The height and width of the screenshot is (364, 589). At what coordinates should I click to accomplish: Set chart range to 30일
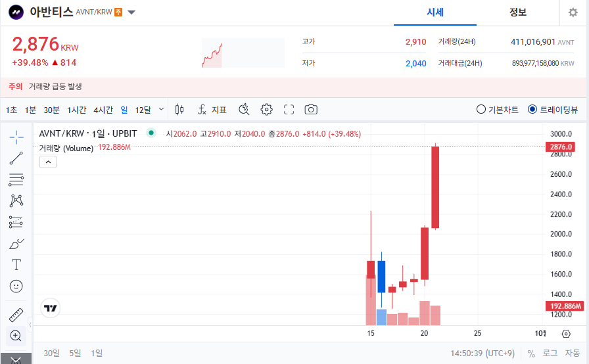point(51,353)
